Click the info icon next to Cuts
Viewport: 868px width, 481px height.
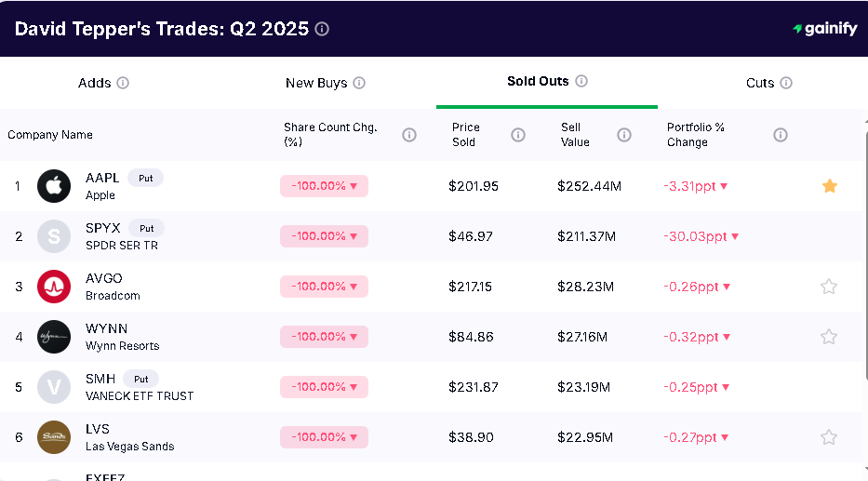coord(786,83)
